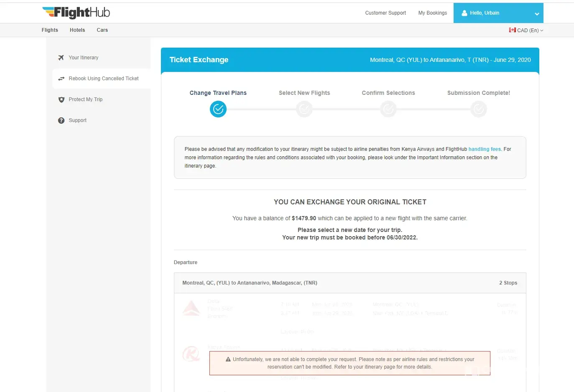The image size is (574, 392).
Task: Click the question mark Support icon
Action: (x=61, y=120)
